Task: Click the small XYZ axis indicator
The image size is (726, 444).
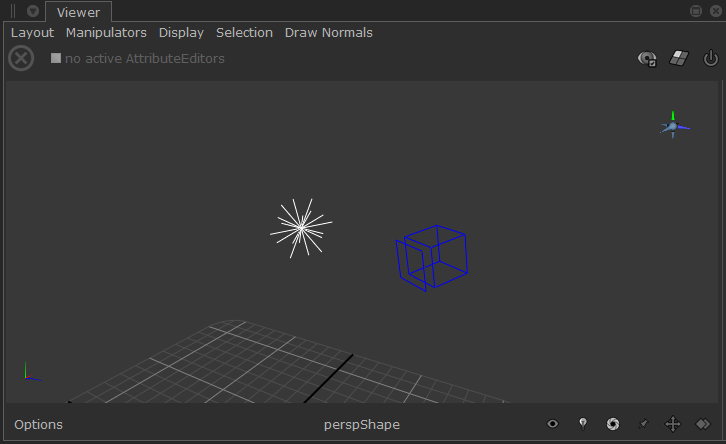Action: click(32, 372)
